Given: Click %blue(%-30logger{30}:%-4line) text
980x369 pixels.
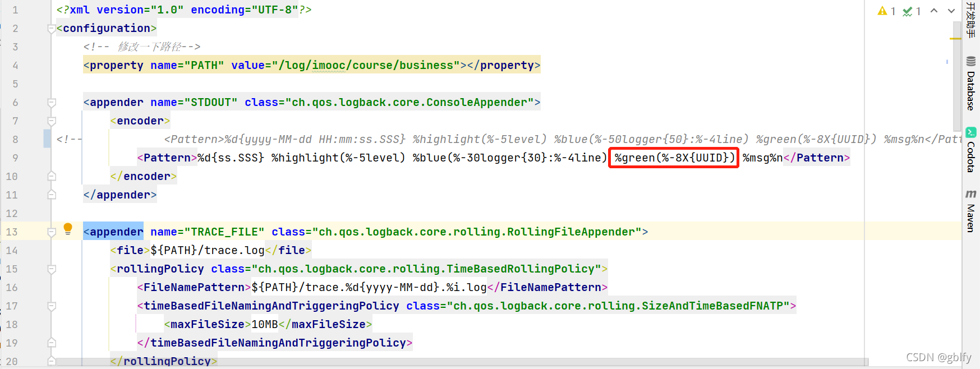Looking at the screenshot, I should click(x=510, y=158).
